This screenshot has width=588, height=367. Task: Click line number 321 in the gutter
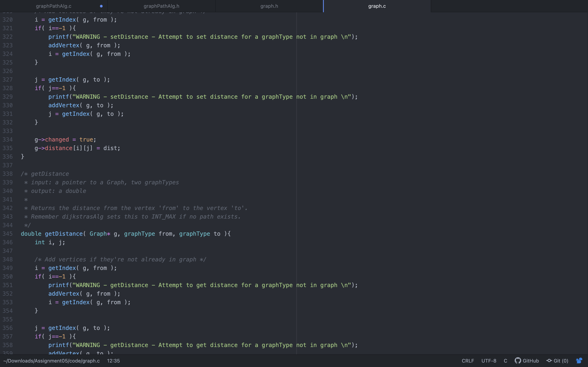coord(8,28)
